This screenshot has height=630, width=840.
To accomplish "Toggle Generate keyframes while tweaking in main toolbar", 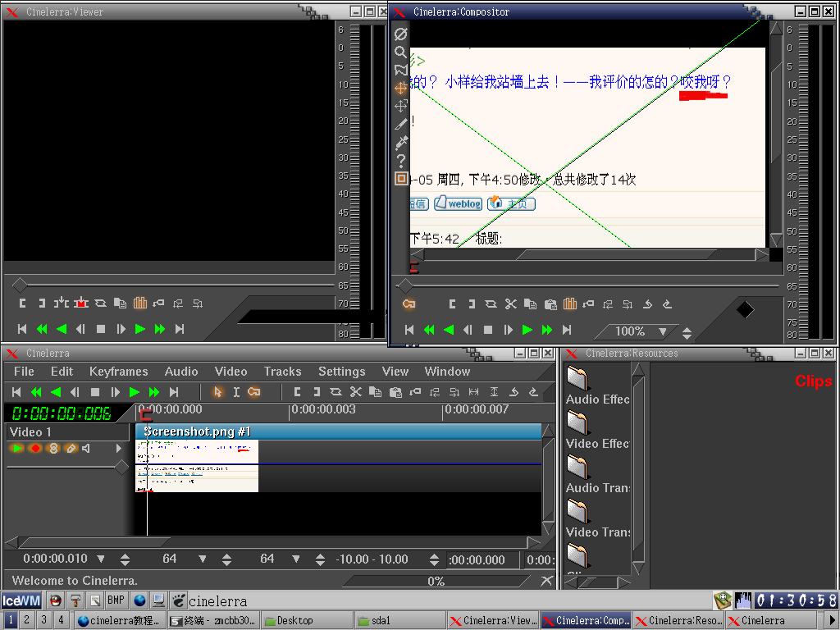I will tap(254, 392).
